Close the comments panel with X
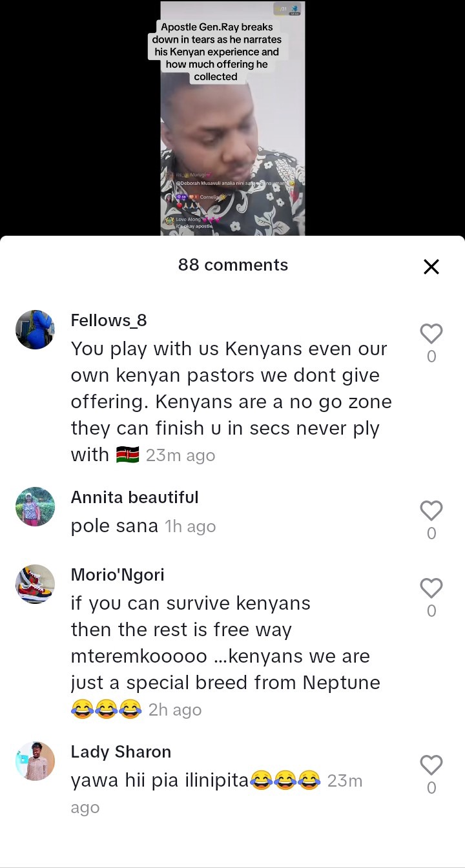465x868 pixels. pyautogui.click(x=431, y=267)
